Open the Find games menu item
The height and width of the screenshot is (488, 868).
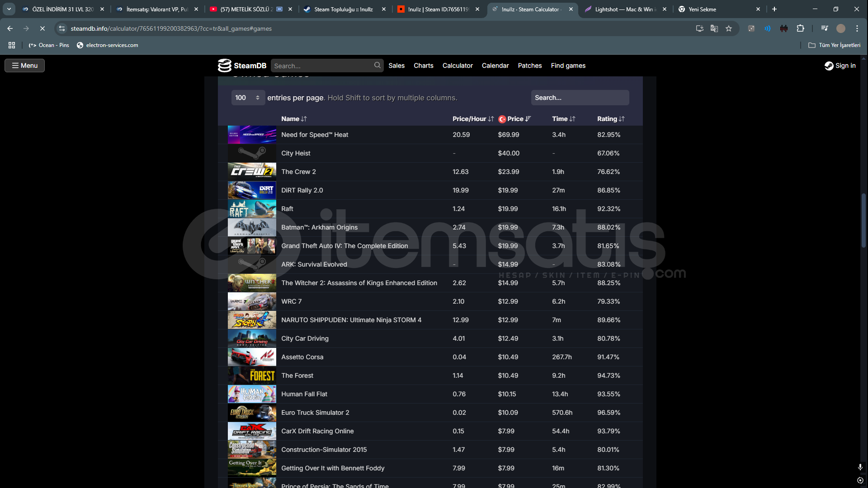pos(568,66)
